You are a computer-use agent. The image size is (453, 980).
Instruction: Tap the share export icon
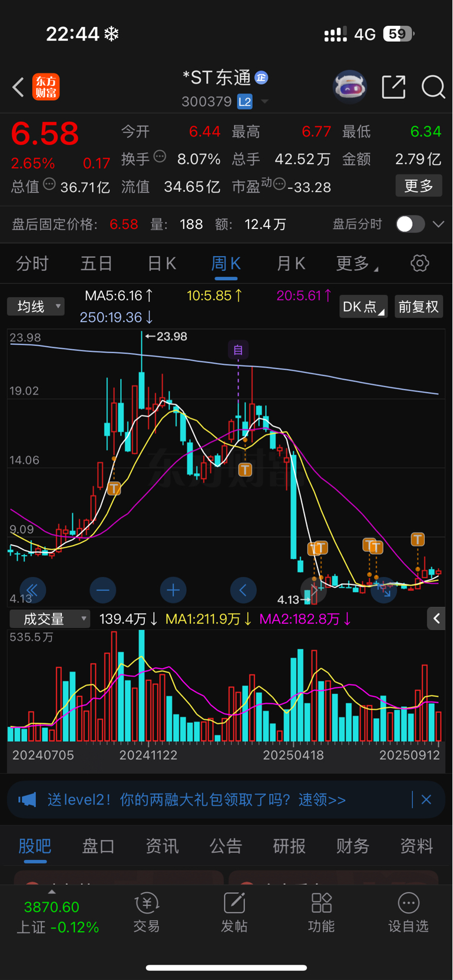point(394,87)
